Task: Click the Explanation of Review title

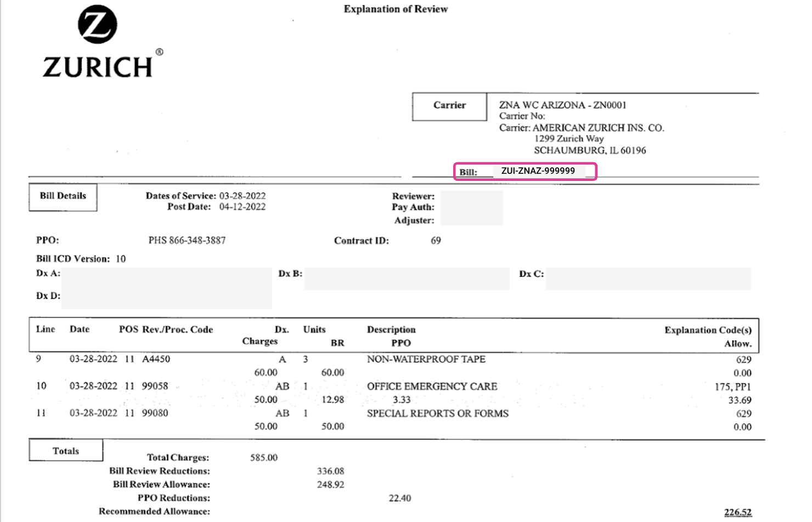Action: pyautogui.click(x=395, y=9)
